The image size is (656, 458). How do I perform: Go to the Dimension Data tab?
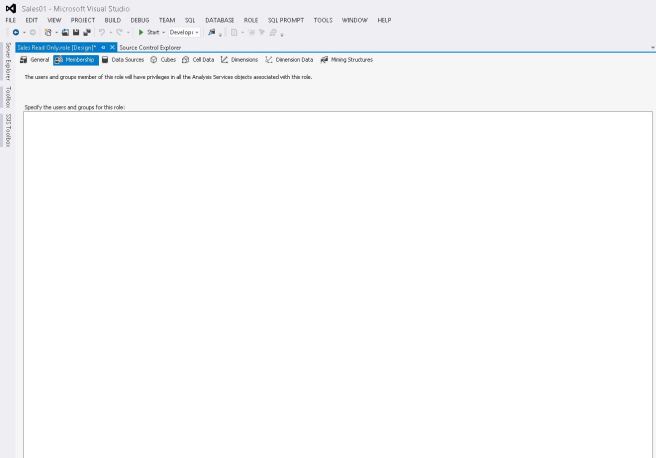[289, 60]
